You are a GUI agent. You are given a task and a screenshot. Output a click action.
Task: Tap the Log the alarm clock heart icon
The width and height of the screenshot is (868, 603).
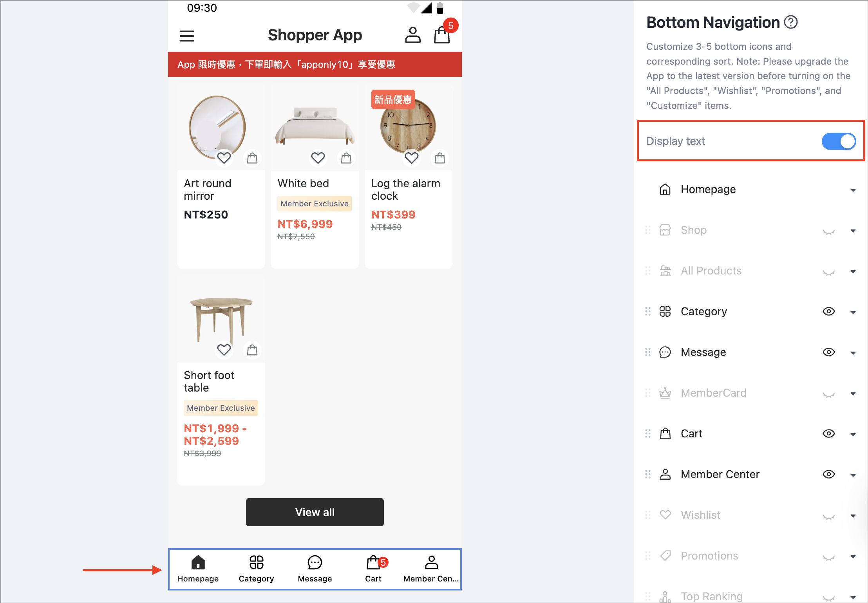[x=412, y=158]
